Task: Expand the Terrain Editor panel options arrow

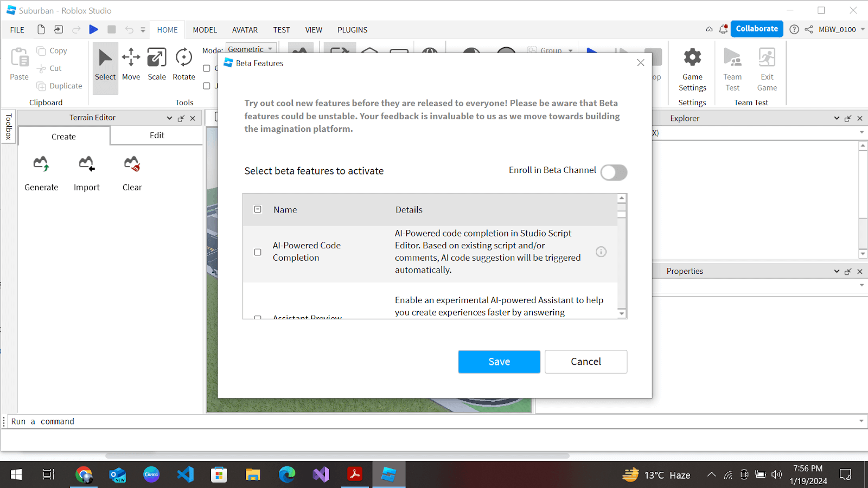Action: [169, 118]
